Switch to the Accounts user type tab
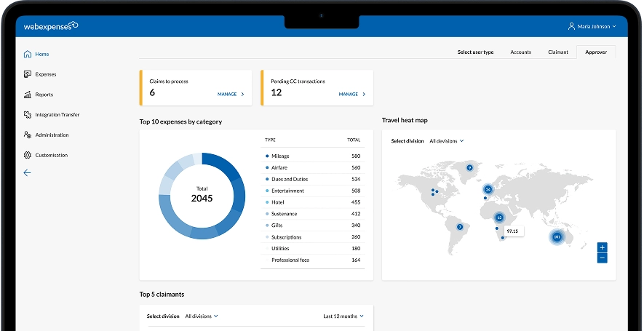Image resolution: width=644 pixels, height=331 pixels. [520, 52]
